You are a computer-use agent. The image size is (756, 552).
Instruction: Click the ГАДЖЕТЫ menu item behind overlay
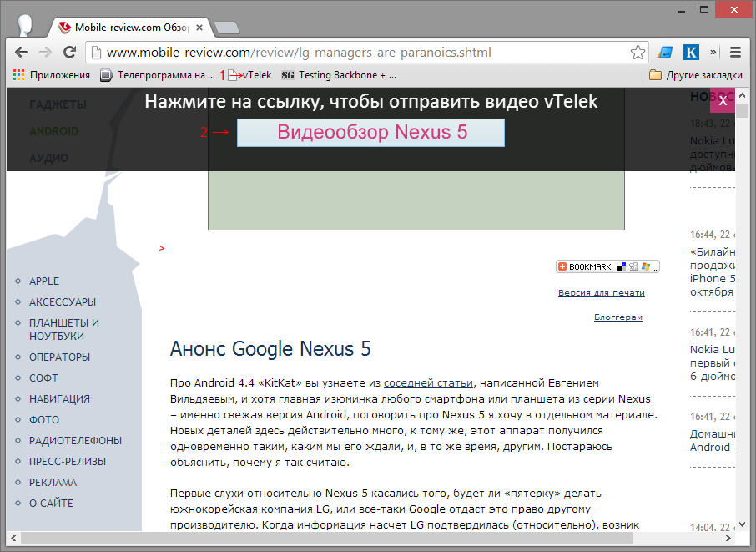coord(58,104)
